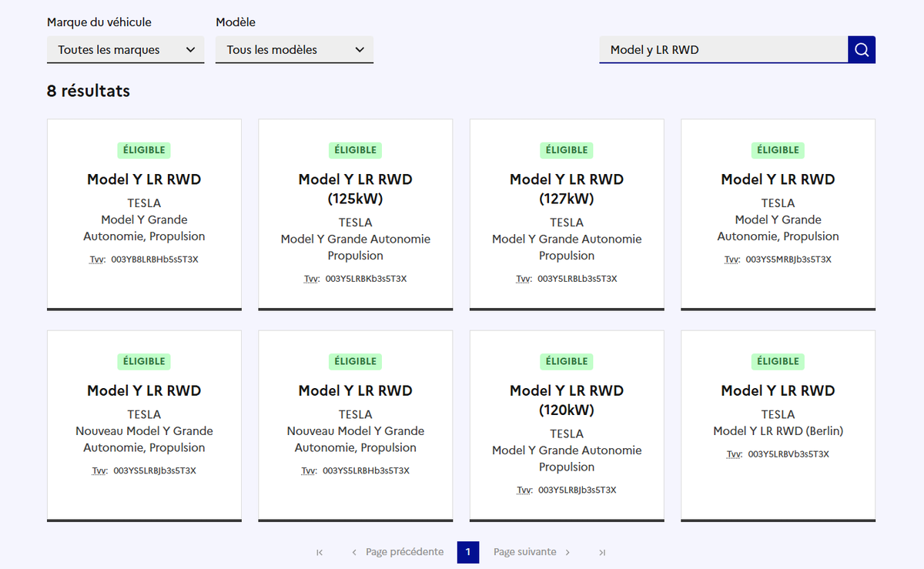Image resolution: width=924 pixels, height=569 pixels.
Task: Click TESLA brand text on the 127kW card
Action: tap(567, 223)
